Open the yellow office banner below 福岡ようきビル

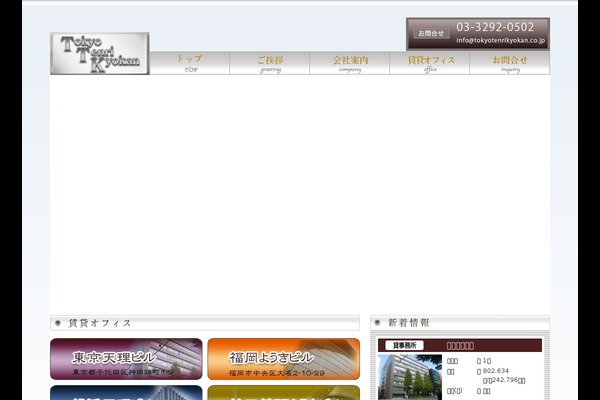pyautogui.click(x=284, y=393)
